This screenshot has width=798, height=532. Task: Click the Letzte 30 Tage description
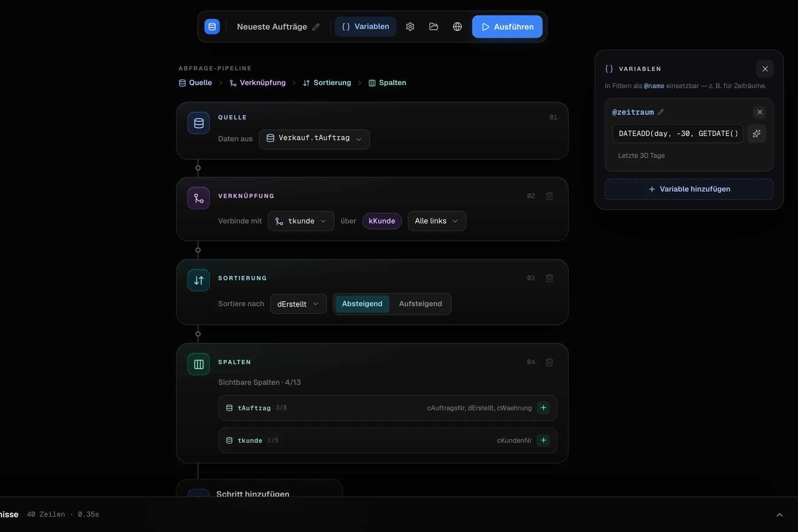pos(642,156)
